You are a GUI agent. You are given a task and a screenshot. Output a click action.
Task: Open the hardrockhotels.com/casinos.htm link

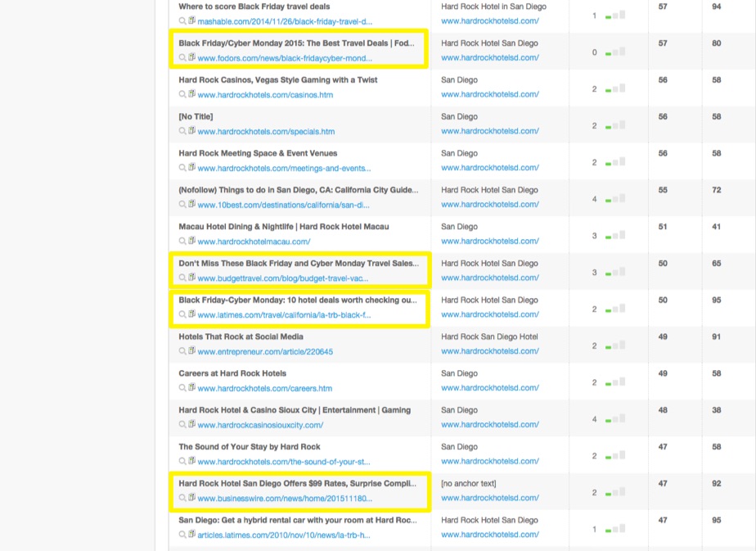tap(265, 95)
